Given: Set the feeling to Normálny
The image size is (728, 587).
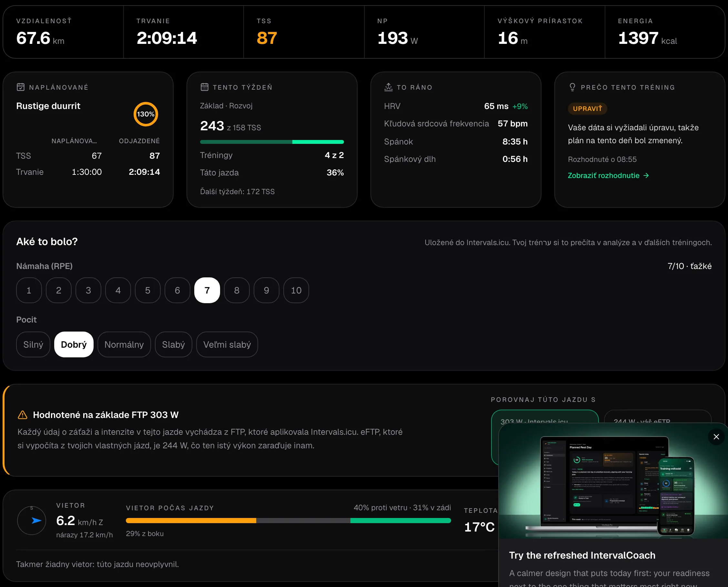Looking at the screenshot, I should (x=124, y=344).
